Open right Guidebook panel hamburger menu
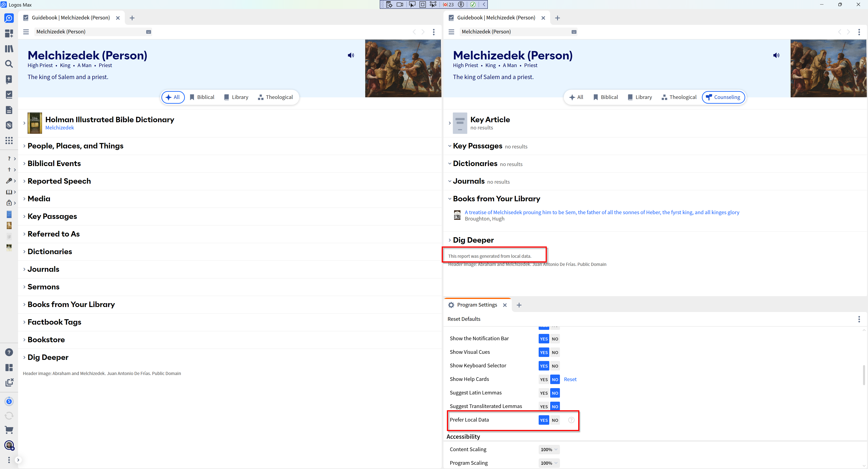868x469 pixels. (x=452, y=32)
